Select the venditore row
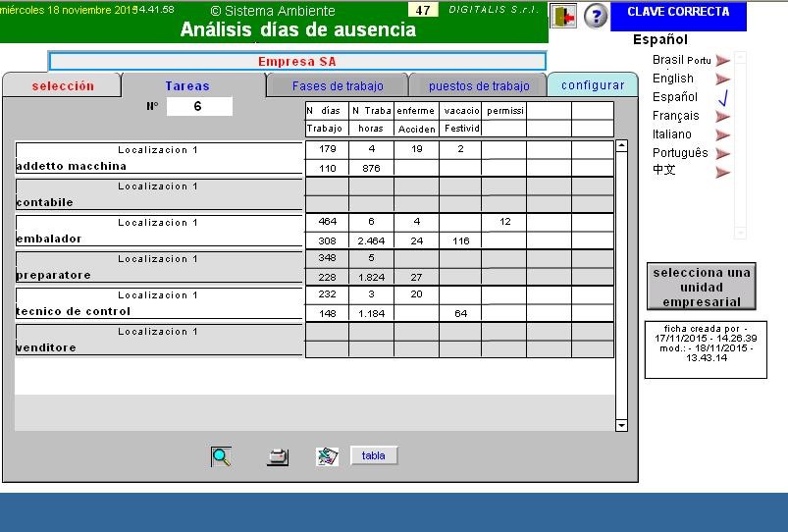The height and width of the screenshot is (532, 788). [x=159, y=340]
